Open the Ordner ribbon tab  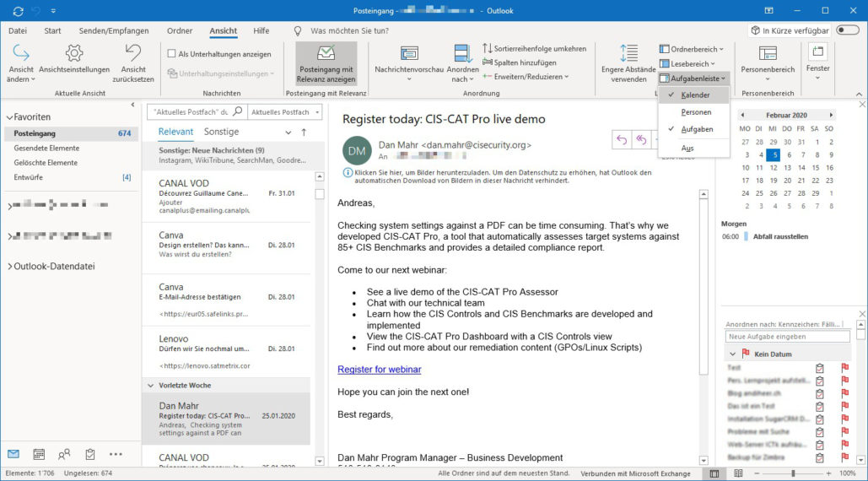(180, 31)
